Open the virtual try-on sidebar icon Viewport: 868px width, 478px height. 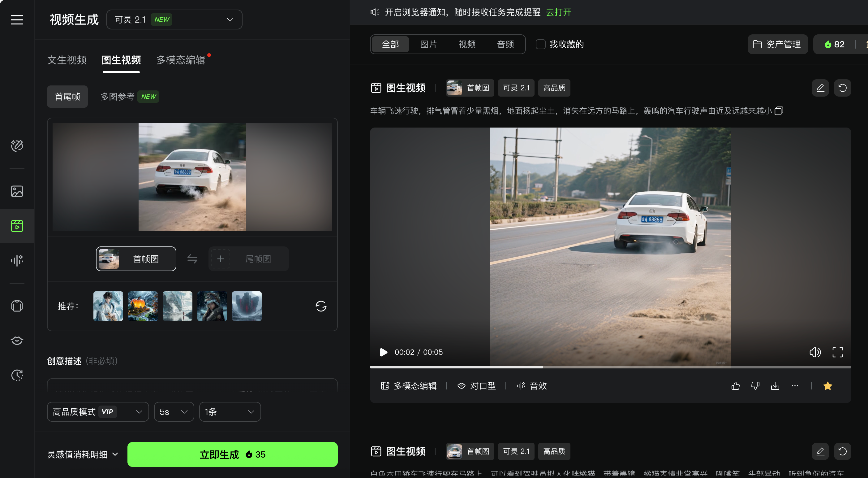click(x=17, y=306)
